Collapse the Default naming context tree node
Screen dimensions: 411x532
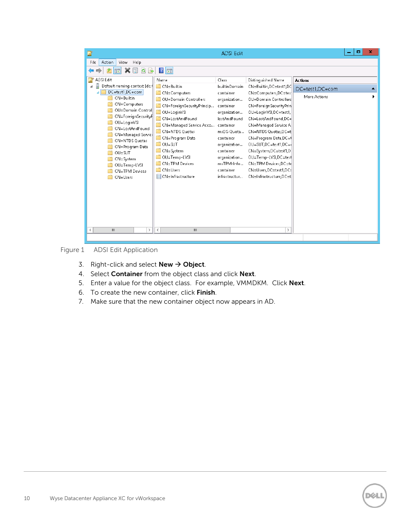91,86
